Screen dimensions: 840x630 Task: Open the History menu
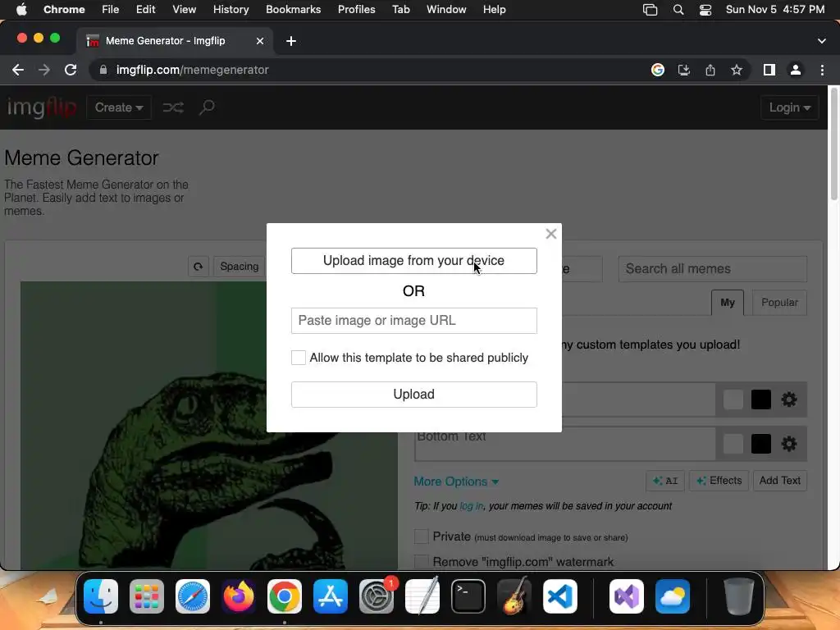click(231, 10)
